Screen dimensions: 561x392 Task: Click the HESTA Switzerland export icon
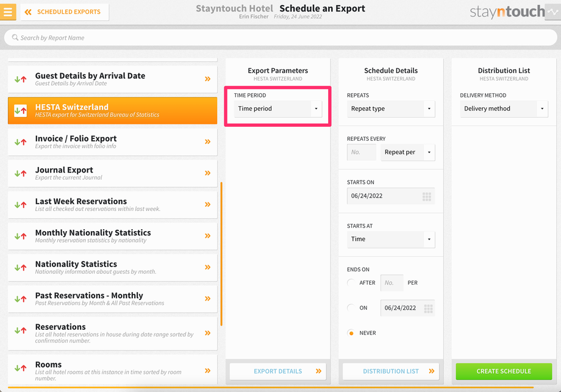[20, 110]
